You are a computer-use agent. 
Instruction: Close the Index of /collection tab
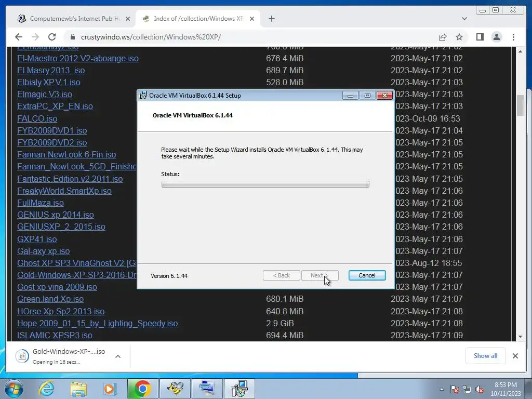252,19
